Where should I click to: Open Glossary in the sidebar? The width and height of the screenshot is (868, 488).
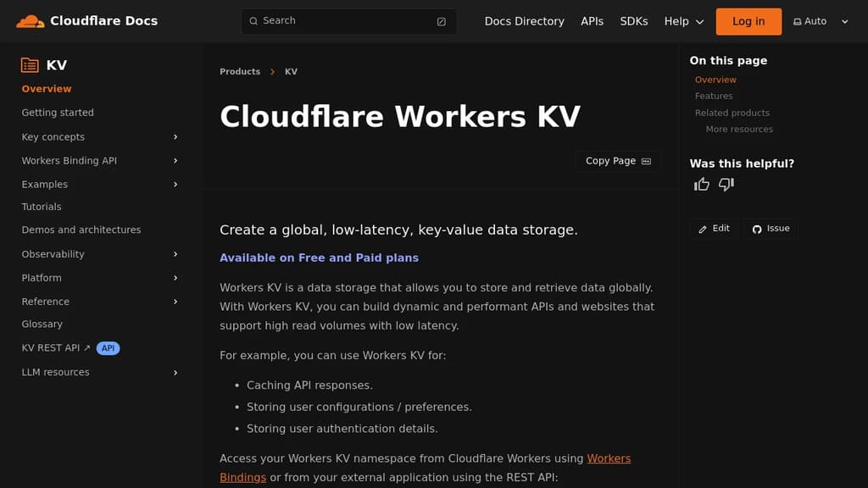tap(42, 324)
